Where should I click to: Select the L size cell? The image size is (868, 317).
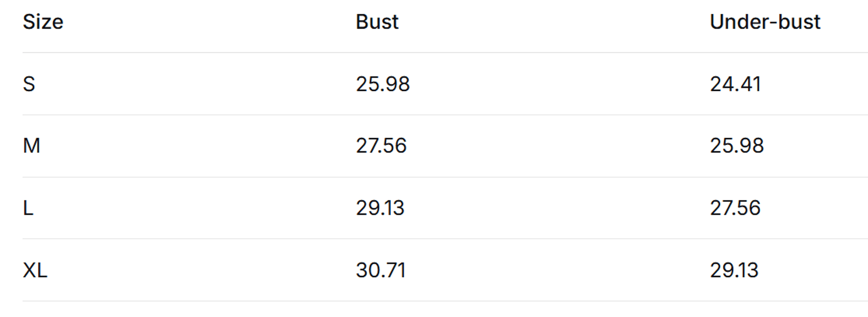(x=28, y=208)
